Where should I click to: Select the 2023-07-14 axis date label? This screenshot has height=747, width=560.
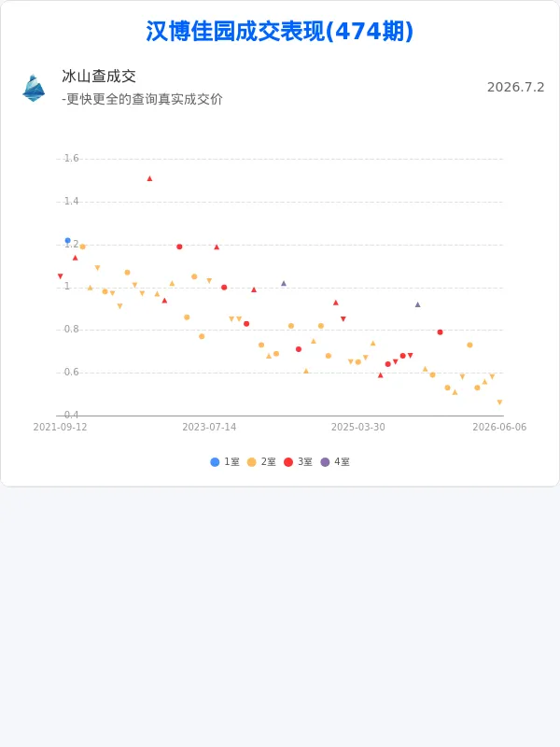209,427
